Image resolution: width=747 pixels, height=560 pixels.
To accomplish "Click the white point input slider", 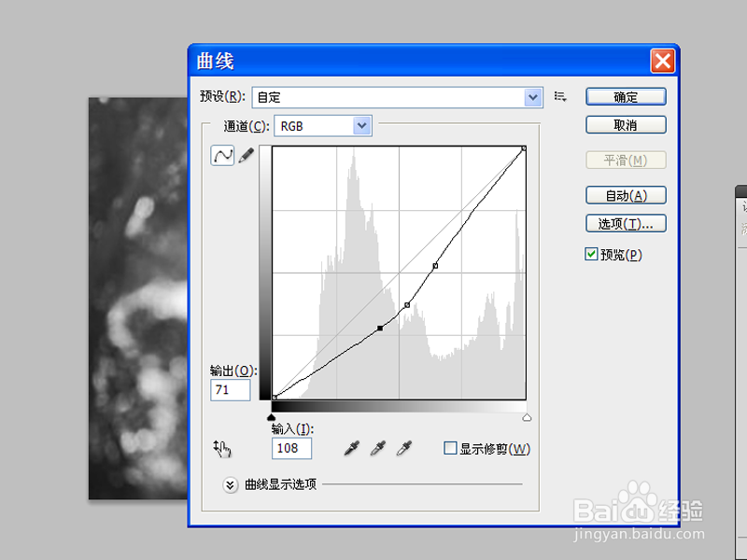I will point(527,417).
